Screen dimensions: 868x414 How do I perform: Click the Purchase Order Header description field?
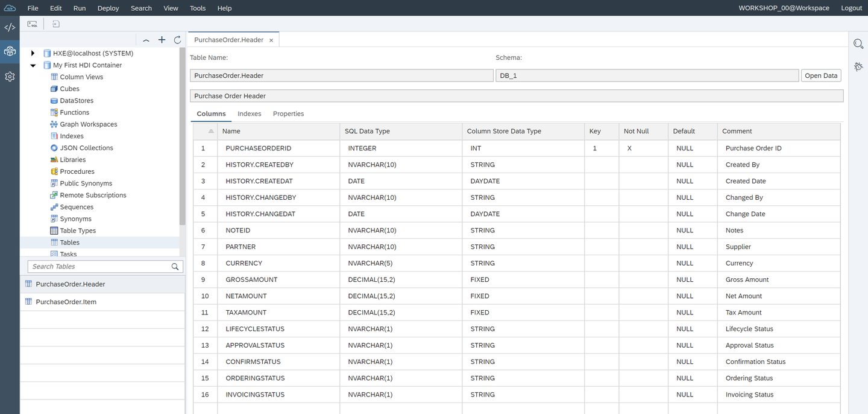[517, 96]
